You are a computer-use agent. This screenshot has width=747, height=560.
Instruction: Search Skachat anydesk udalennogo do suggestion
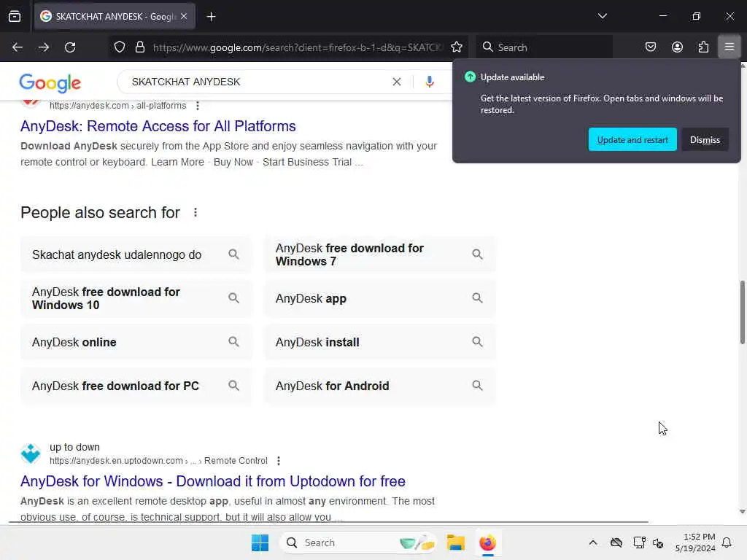point(136,254)
